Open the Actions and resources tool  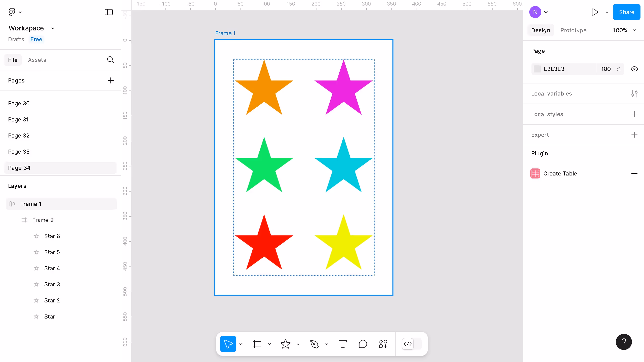click(x=383, y=344)
